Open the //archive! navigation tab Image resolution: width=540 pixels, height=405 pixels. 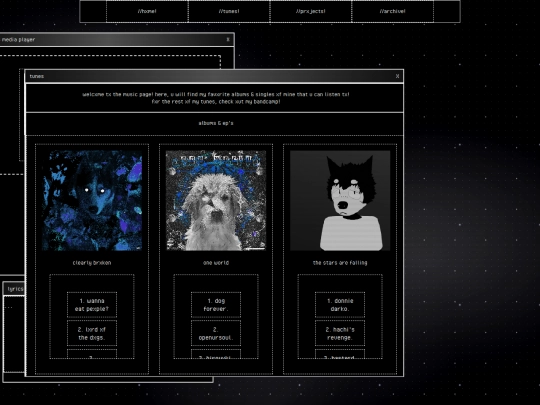click(393, 11)
